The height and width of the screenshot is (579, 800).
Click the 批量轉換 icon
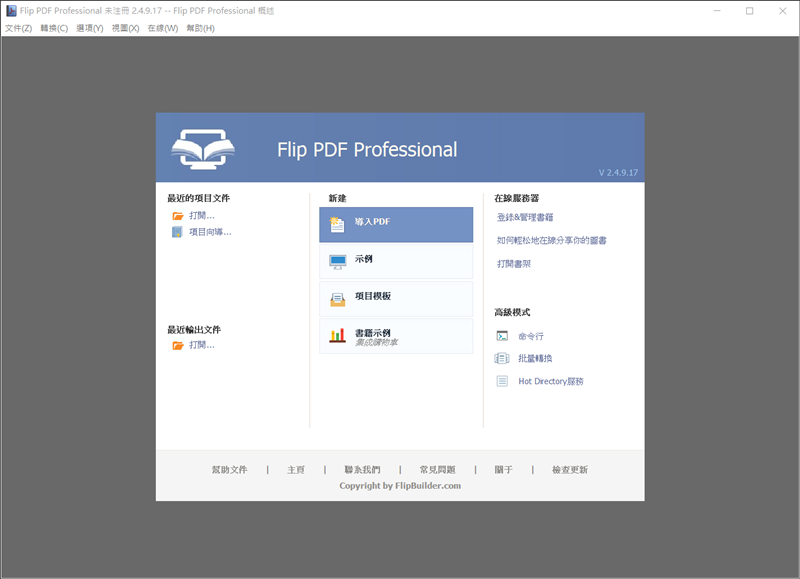(502, 358)
